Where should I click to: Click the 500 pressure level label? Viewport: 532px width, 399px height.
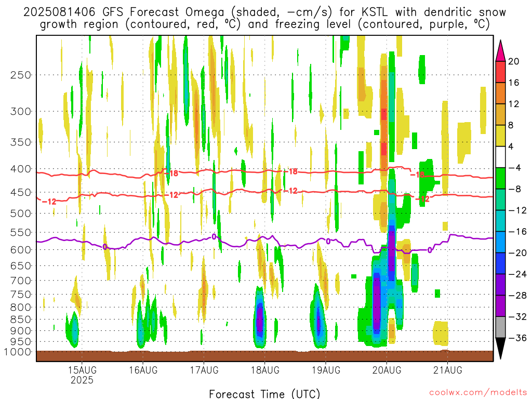pos(21,214)
